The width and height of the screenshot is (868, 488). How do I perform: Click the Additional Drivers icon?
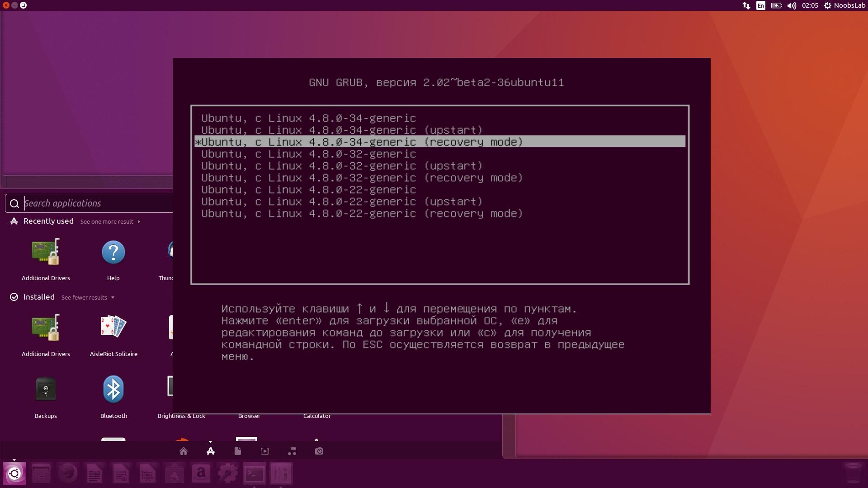45,250
